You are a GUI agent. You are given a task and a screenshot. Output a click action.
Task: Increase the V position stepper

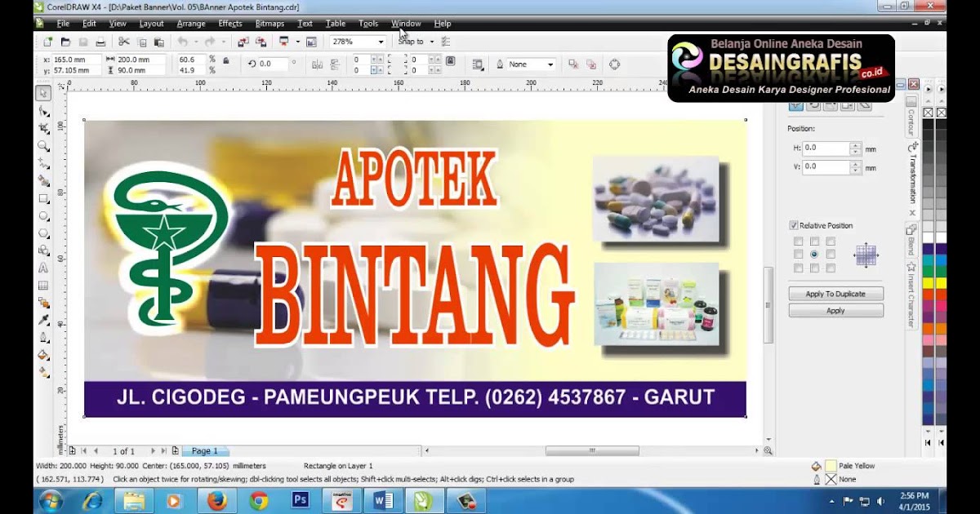click(855, 163)
